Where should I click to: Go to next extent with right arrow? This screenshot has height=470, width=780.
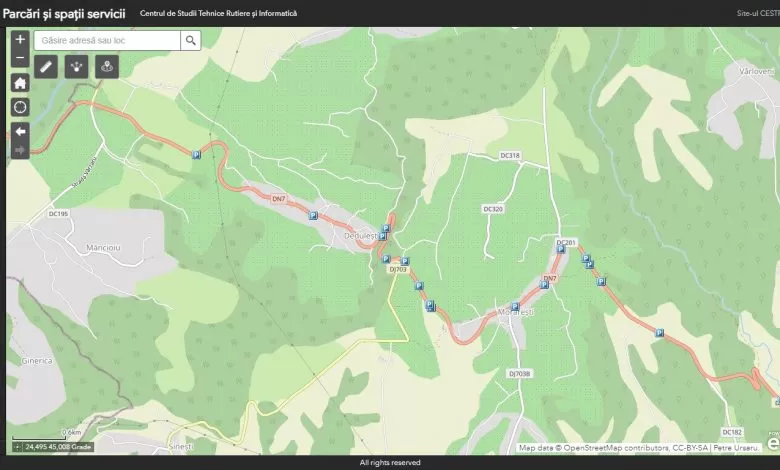(x=20, y=150)
